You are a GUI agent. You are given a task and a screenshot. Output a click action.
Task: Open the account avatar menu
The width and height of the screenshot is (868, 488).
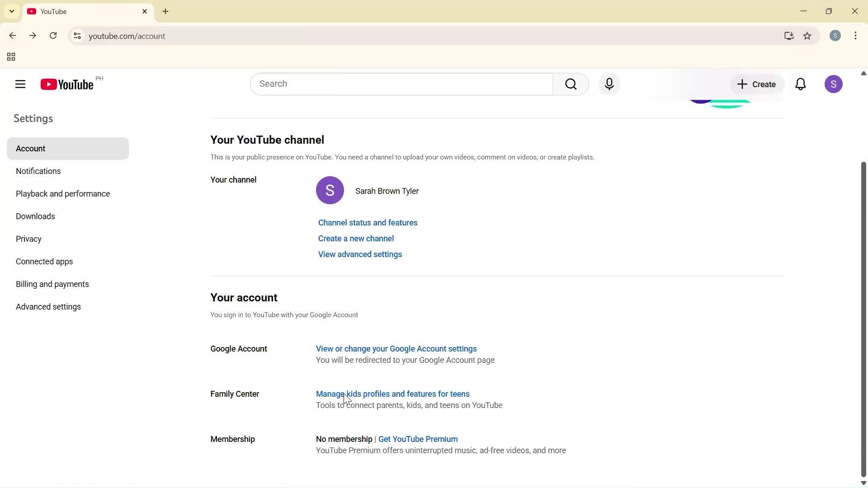[834, 84]
